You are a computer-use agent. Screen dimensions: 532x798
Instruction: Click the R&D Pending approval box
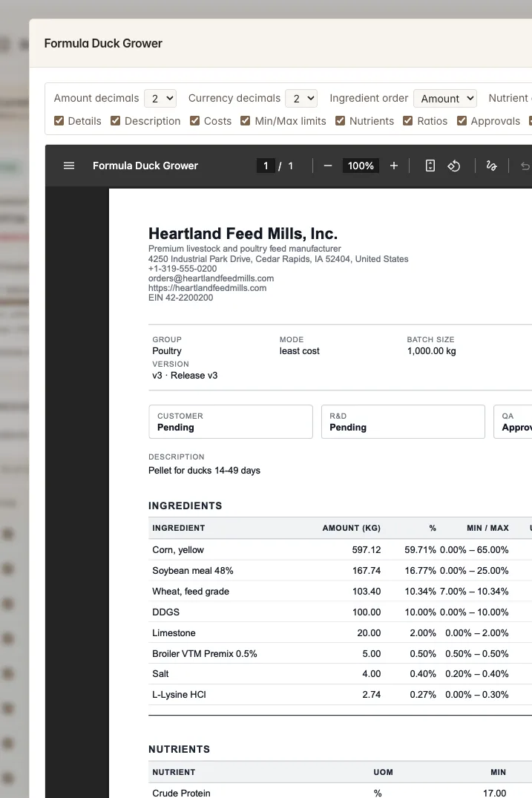pyautogui.click(x=404, y=422)
